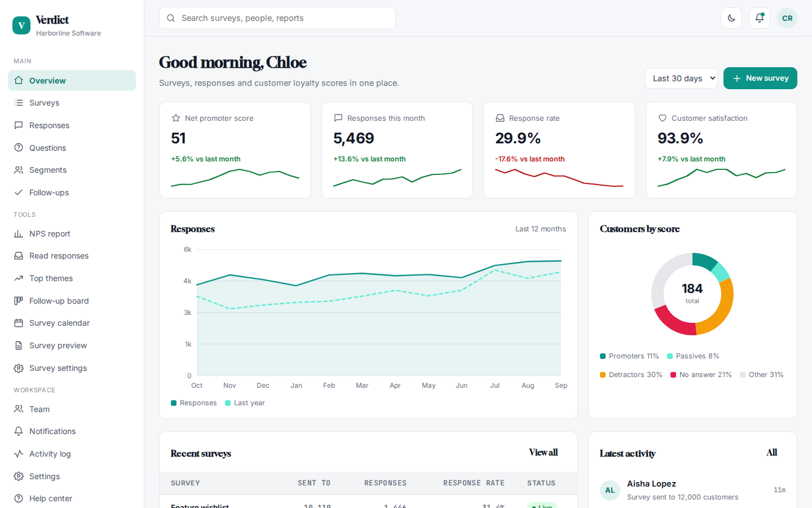Click the star icon on Net promoter score

pyautogui.click(x=176, y=118)
